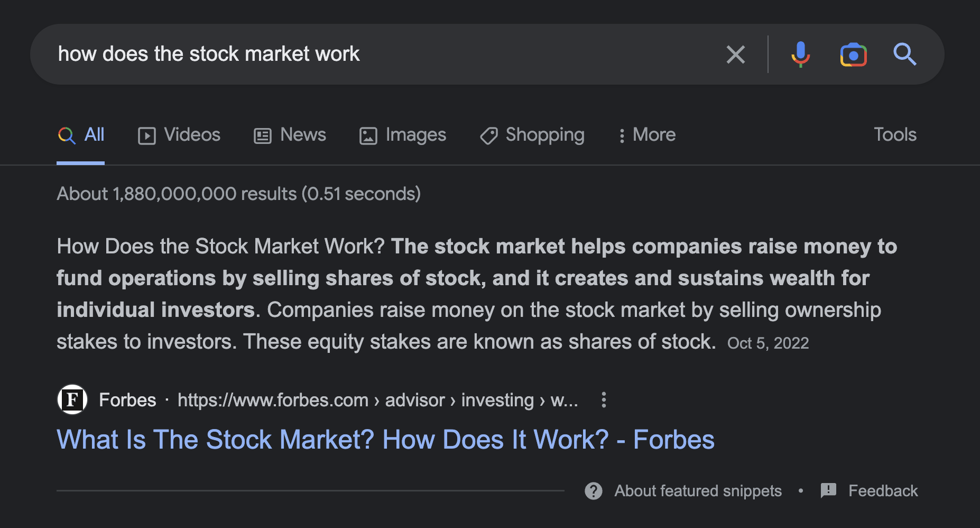Click inside the search input field
The width and height of the screenshot is (980, 528).
coord(317,53)
